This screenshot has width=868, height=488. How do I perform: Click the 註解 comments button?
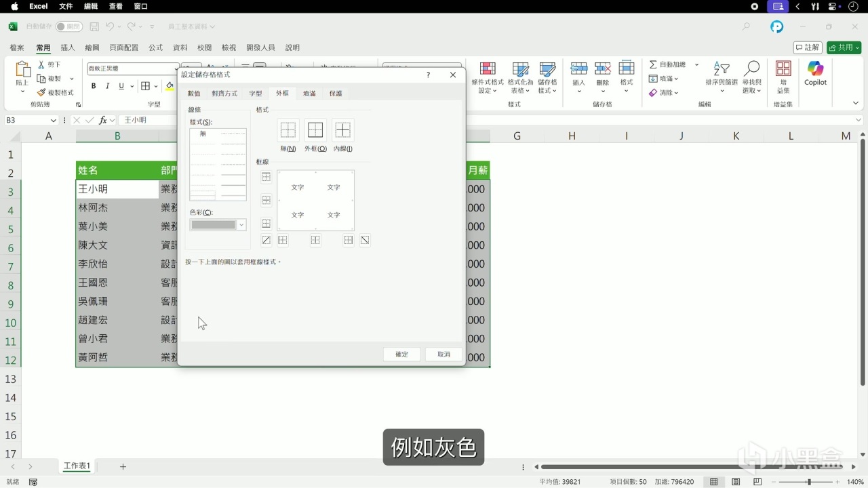(808, 47)
